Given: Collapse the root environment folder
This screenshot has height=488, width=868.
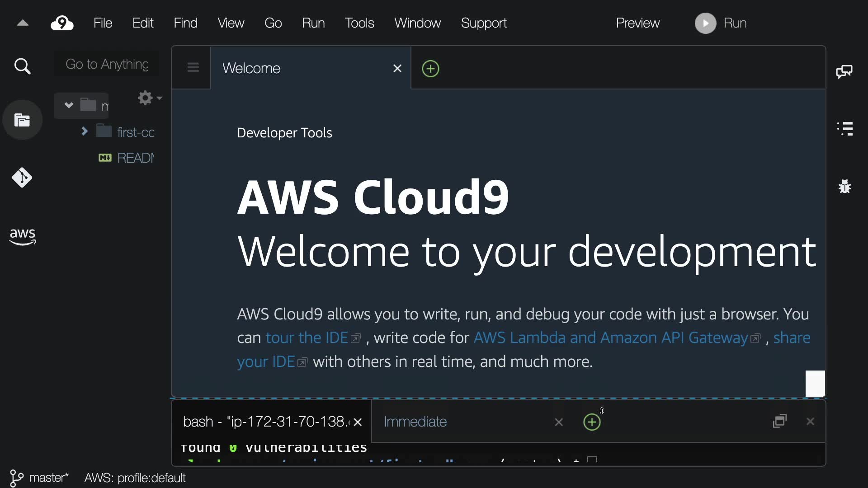Looking at the screenshot, I should [69, 105].
